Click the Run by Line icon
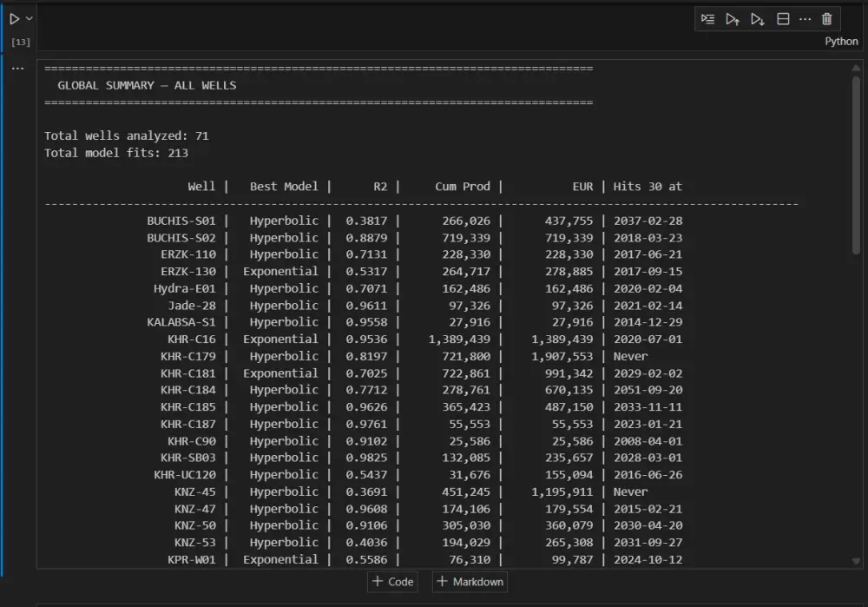Image resolution: width=868 pixels, height=607 pixels. point(707,19)
